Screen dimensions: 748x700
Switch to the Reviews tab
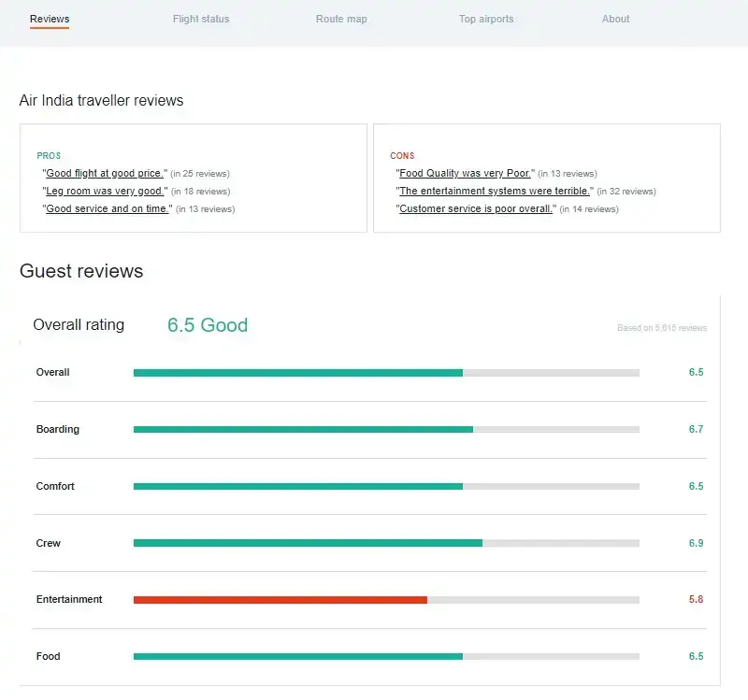pos(50,19)
